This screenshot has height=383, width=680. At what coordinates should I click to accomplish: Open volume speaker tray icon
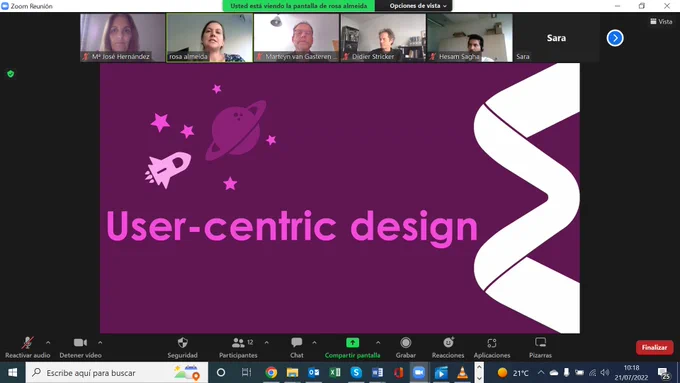[x=605, y=373]
